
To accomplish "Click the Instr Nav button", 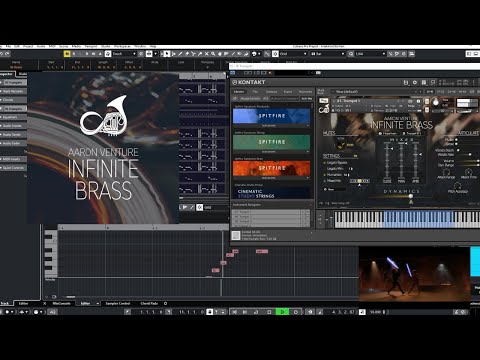I will (x=307, y=99).
